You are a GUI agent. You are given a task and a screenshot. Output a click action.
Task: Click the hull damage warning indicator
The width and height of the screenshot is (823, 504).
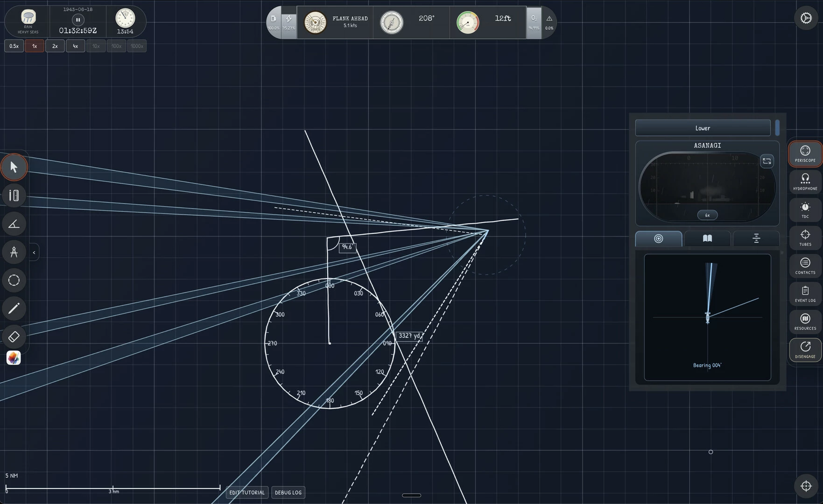[549, 22]
